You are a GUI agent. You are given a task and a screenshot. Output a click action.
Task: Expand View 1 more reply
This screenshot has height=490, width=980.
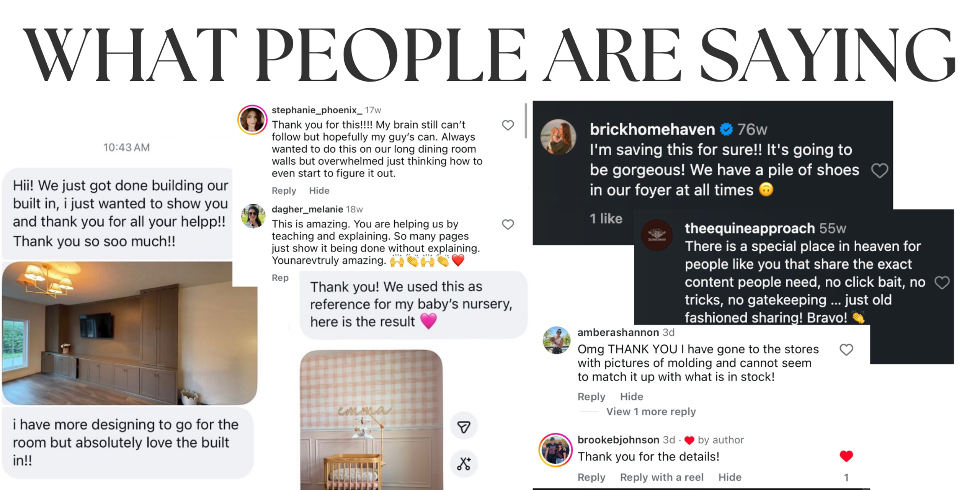click(x=651, y=412)
